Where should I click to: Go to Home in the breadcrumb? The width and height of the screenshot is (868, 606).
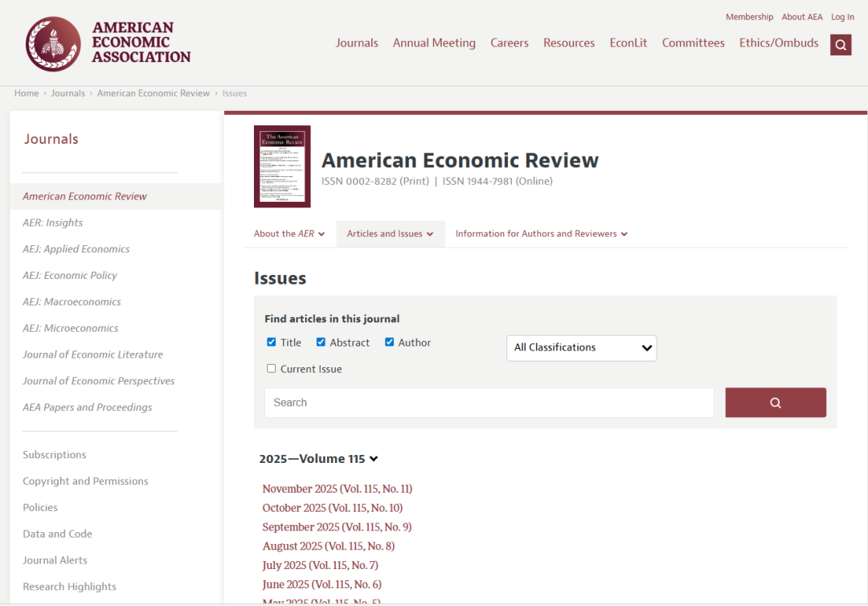27,93
